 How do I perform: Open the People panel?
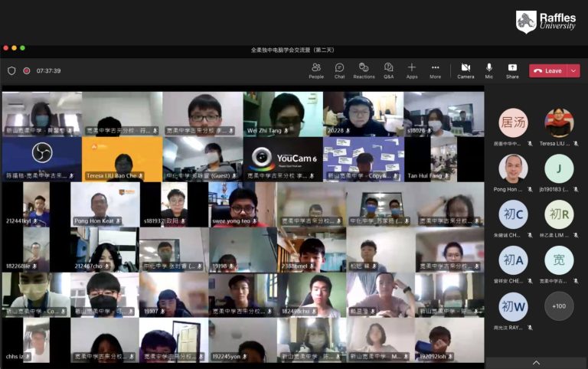tap(316, 70)
